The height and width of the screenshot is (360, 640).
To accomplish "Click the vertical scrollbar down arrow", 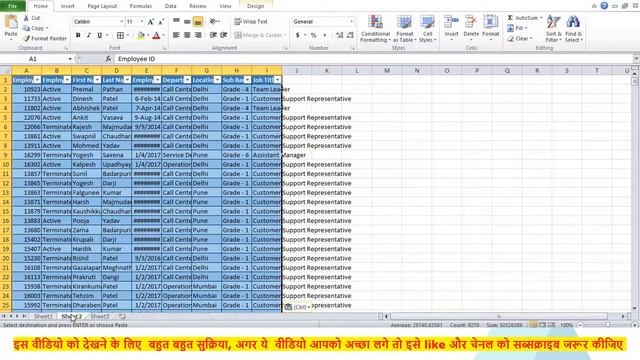I will pos(634,309).
